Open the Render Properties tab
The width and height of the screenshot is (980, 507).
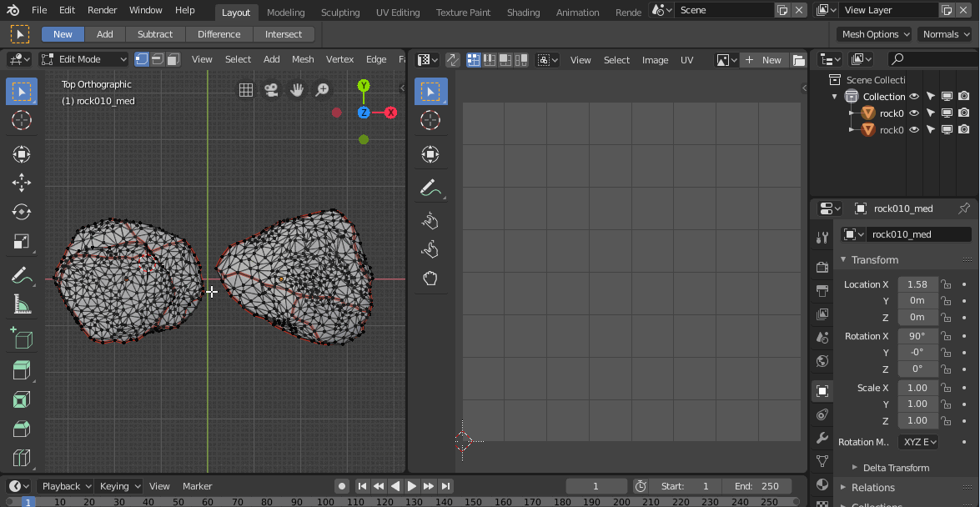pyautogui.click(x=822, y=266)
